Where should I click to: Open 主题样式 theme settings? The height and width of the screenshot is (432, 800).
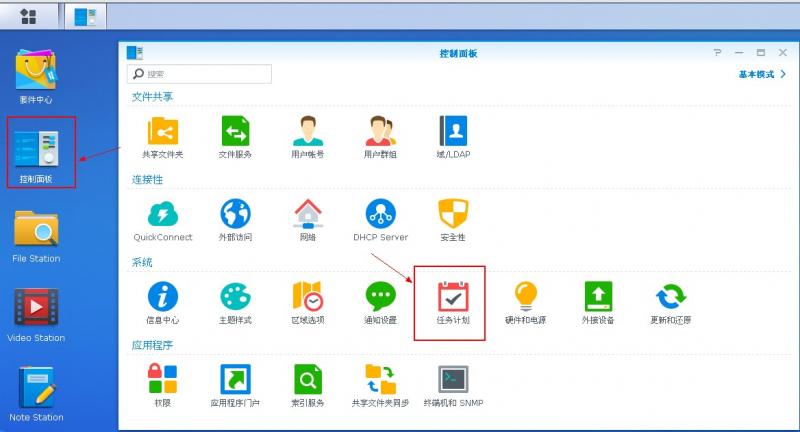tap(235, 303)
